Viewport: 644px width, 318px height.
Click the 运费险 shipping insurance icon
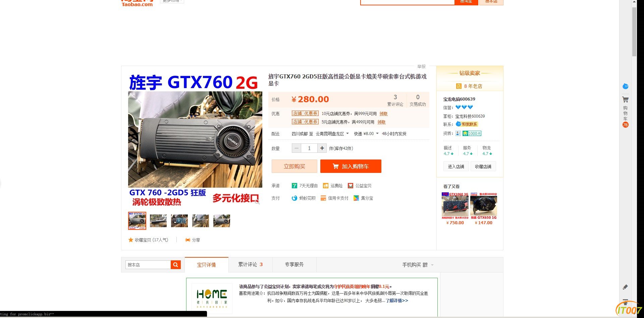[325, 186]
